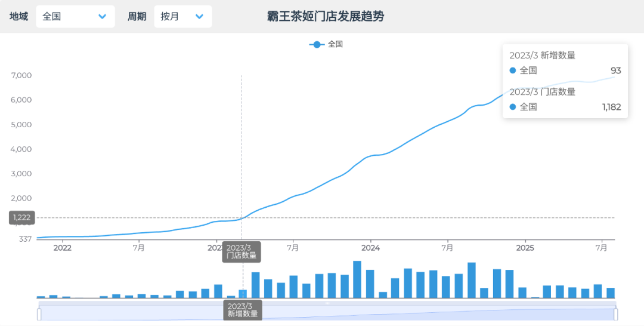Click the 地域 field label

click(18, 17)
